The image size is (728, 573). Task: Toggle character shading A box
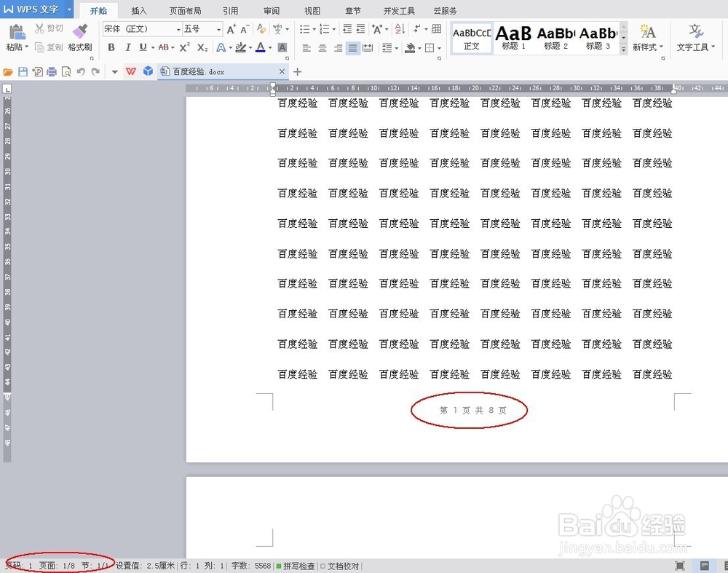[282, 47]
